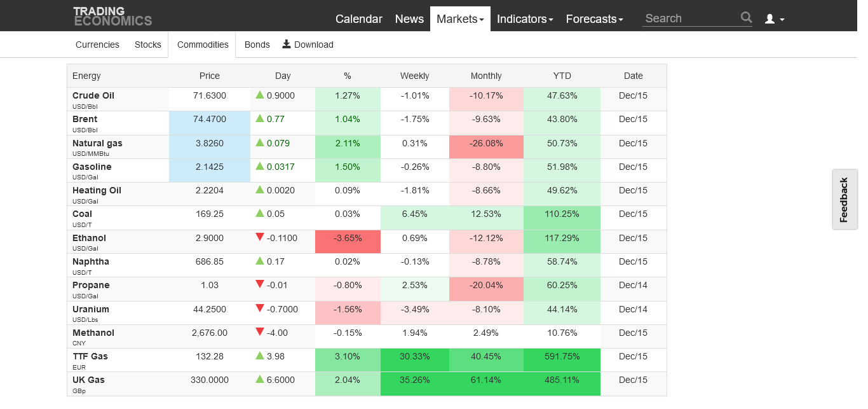Switch to the Currencies tab
The width and height of the screenshot is (868, 409).
(x=97, y=45)
